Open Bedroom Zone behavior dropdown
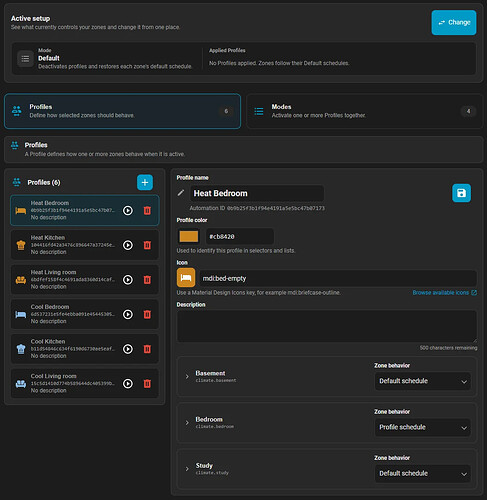The image size is (487, 500). [423, 427]
